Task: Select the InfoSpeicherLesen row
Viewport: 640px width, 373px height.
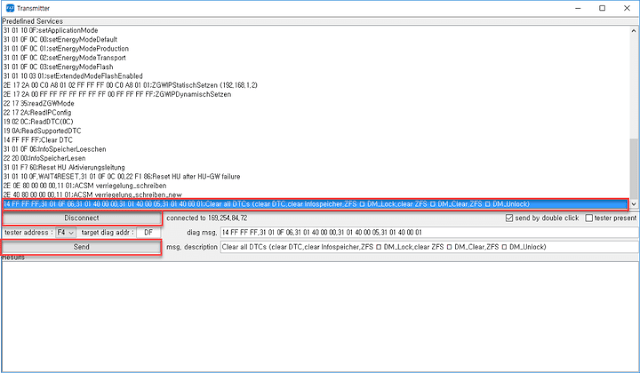Action: (x=316, y=158)
